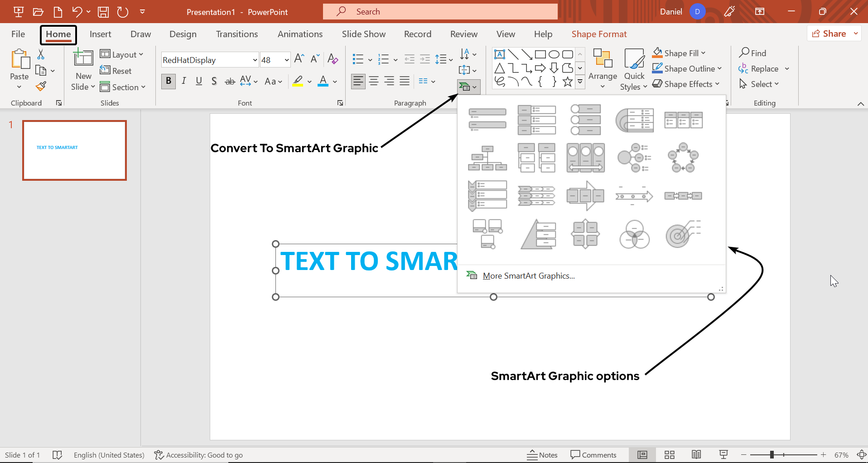Image resolution: width=868 pixels, height=463 pixels.
Task: Click More SmartArt Graphics link
Action: tap(529, 275)
